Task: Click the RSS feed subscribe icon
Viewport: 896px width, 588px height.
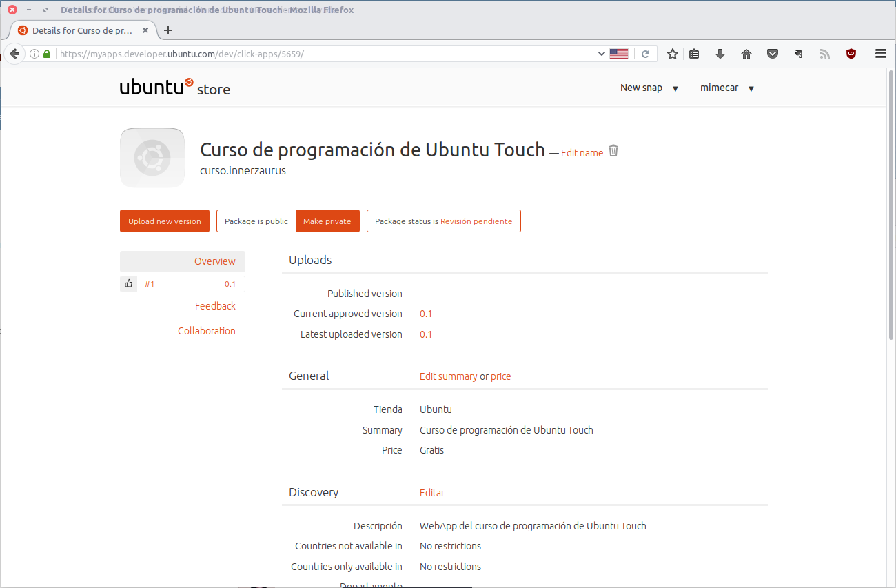Action: [825, 54]
